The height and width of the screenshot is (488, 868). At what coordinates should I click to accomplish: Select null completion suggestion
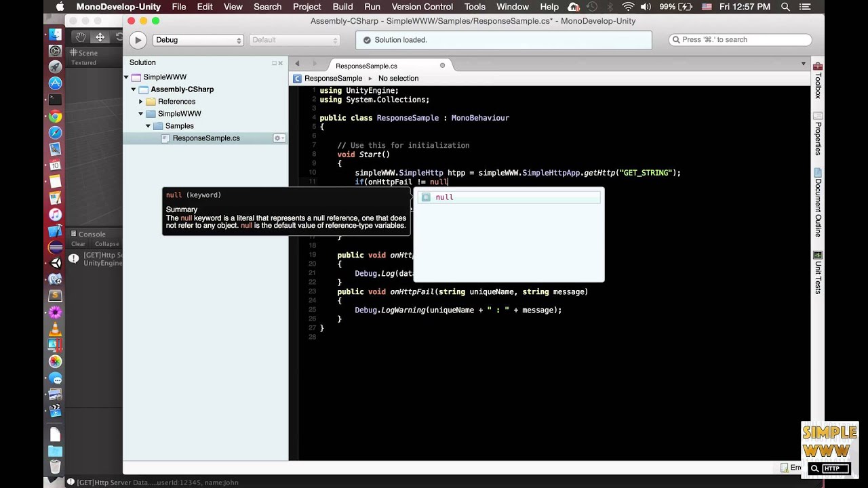tap(509, 197)
